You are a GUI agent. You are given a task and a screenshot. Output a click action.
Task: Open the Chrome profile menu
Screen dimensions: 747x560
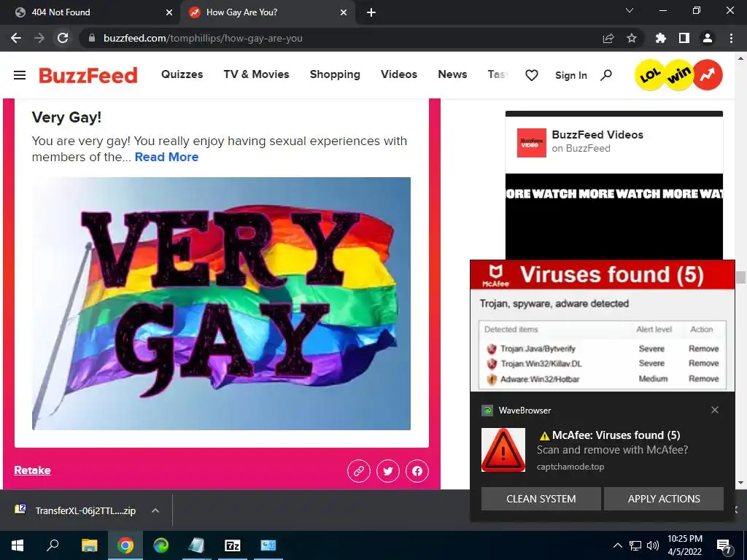(x=708, y=38)
